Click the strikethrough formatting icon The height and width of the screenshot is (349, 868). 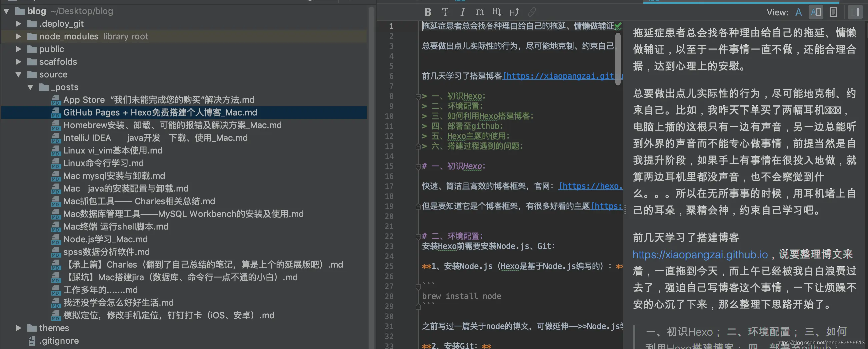(x=445, y=12)
